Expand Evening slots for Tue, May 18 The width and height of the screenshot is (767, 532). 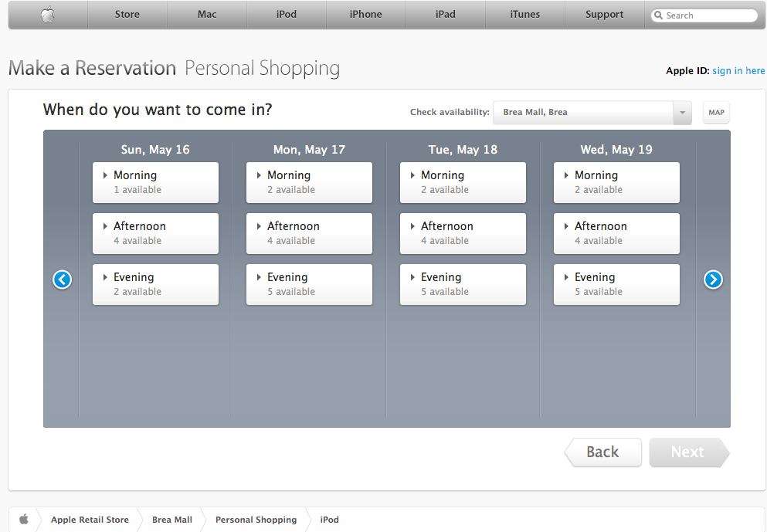click(463, 284)
